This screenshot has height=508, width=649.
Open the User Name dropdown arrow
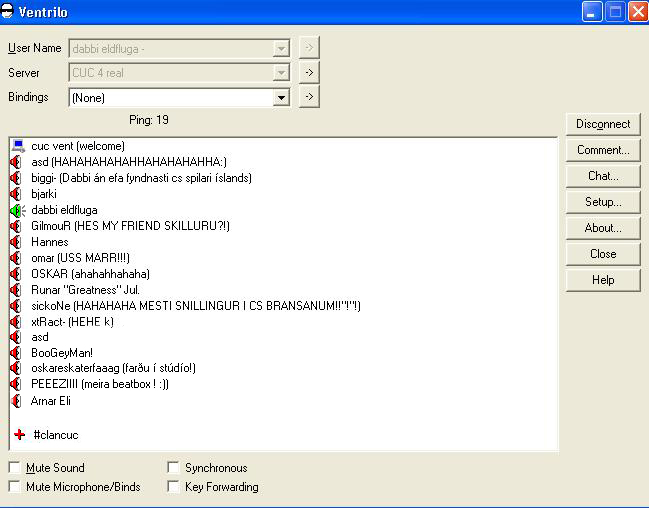281,49
